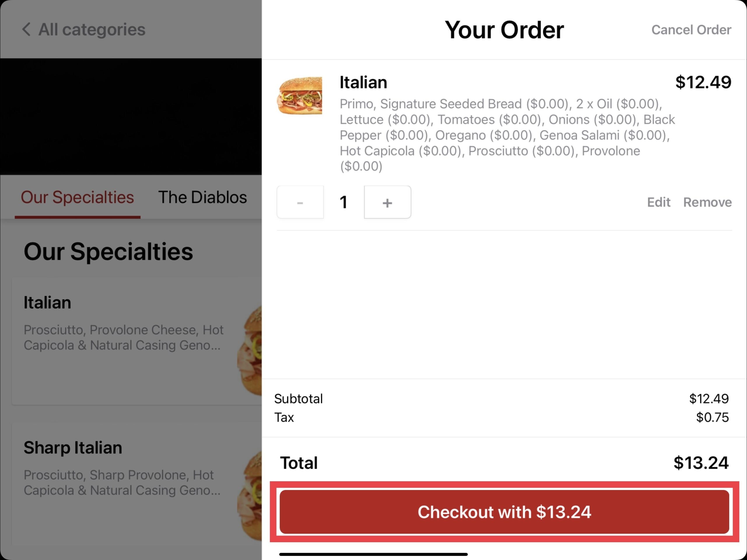747x560 pixels.
Task: Click Cancel Order to cancel the order
Action: 690,29
